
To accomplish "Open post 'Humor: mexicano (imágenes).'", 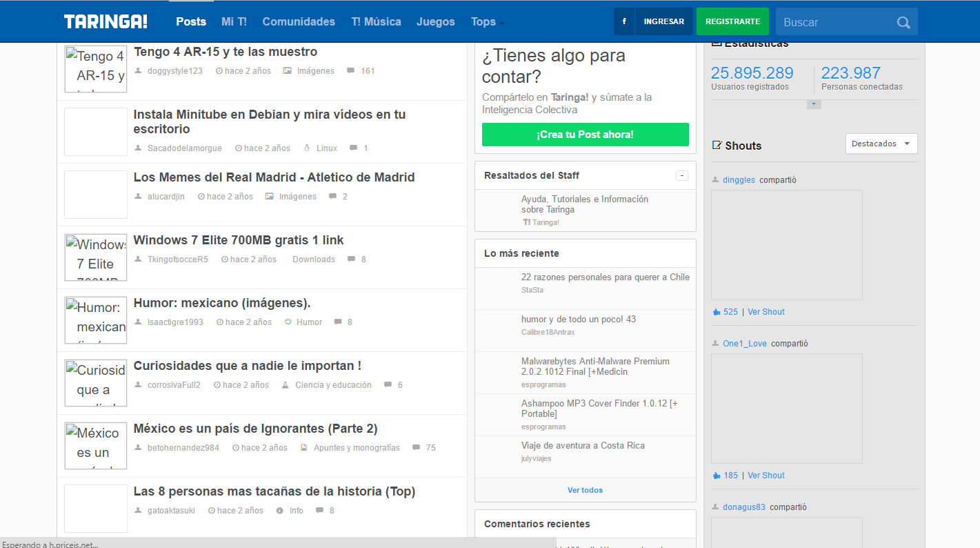I will point(222,303).
